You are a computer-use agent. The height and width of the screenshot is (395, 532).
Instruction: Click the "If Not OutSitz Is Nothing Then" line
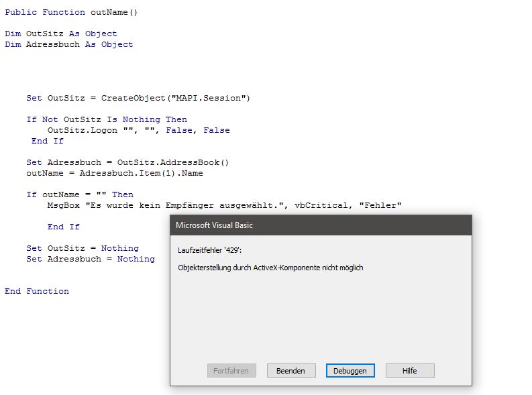107,119
